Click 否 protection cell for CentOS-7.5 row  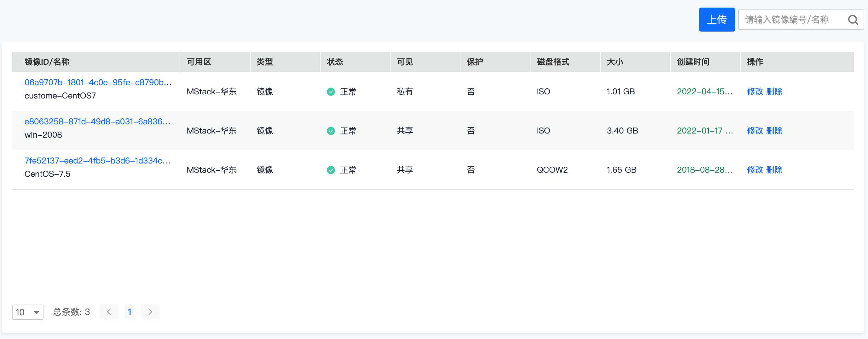[471, 170]
